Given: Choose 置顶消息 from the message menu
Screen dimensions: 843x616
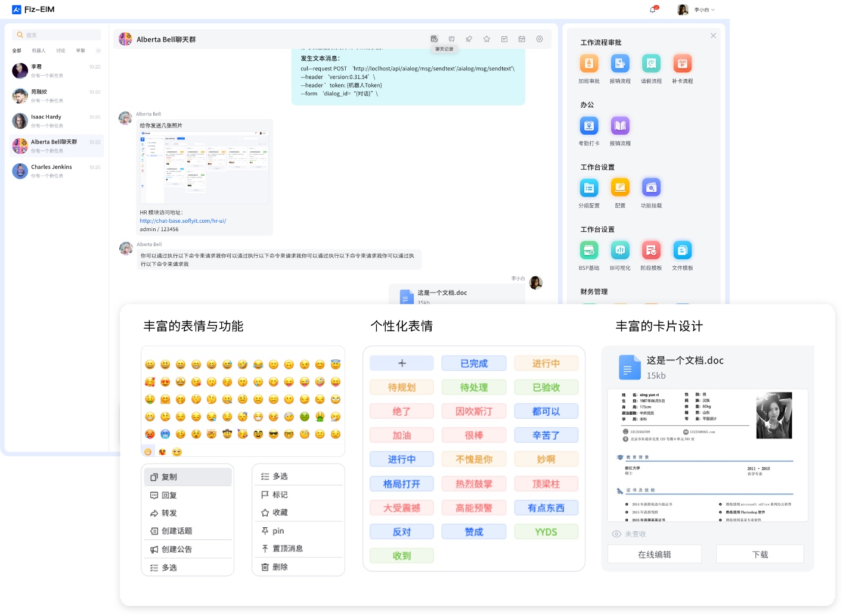Looking at the screenshot, I should click(288, 549).
